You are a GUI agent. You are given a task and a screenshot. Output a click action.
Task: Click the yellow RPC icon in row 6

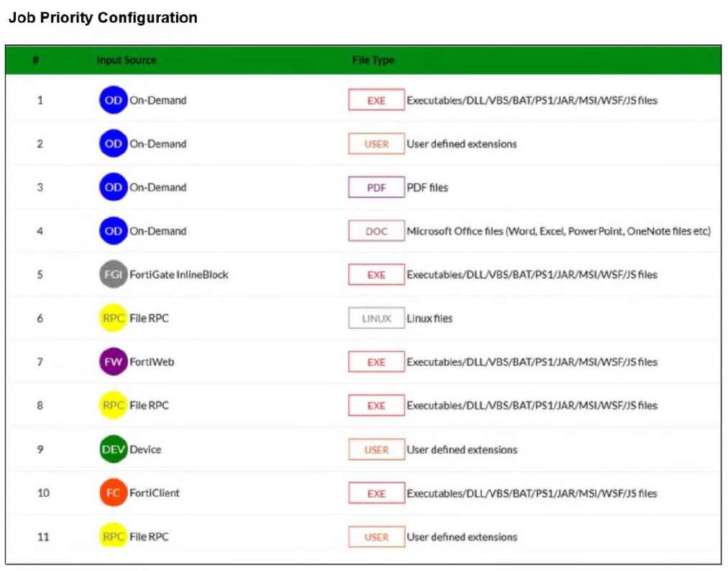click(x=113, y=318)
